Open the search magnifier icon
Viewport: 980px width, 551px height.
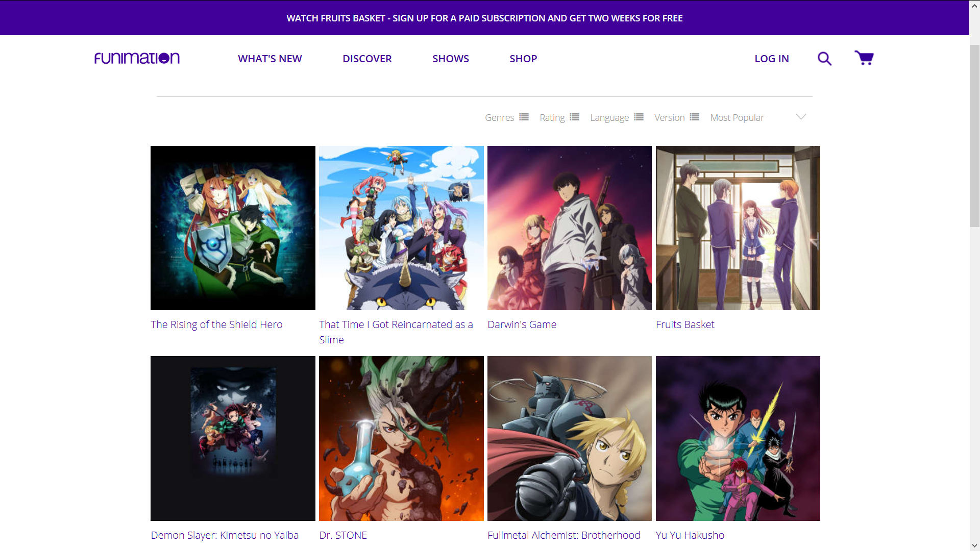[x=824, y=59]
